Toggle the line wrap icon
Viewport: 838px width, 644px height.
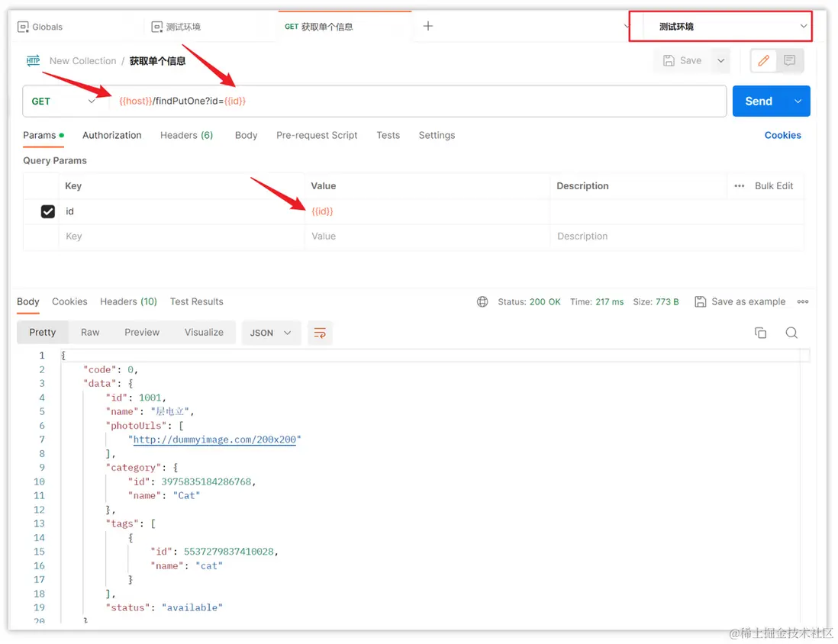[x=320, y=333]
